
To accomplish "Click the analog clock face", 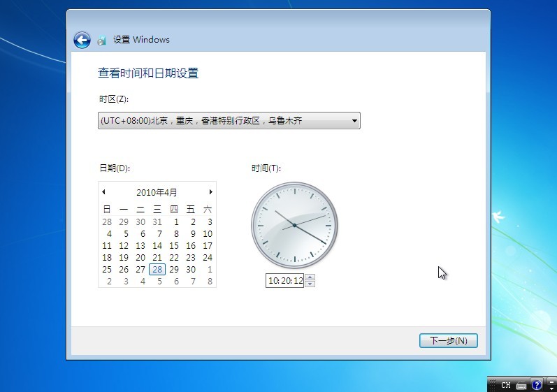I will [x=294, y=225].
